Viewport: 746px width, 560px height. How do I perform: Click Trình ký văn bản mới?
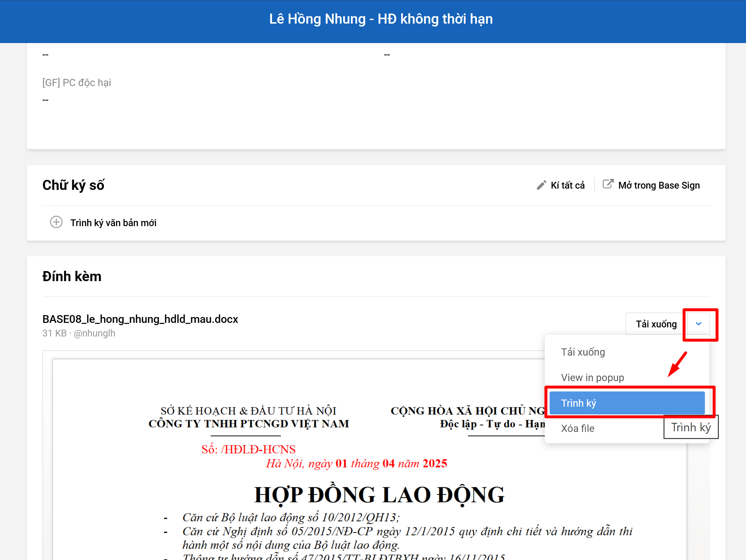pos(113,223)
